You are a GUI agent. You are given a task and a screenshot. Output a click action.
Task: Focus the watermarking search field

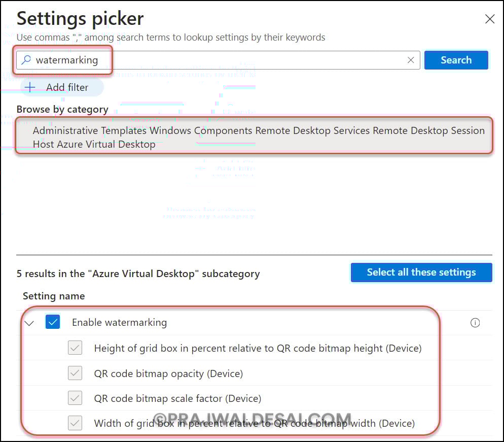click(x=218, y=60)
